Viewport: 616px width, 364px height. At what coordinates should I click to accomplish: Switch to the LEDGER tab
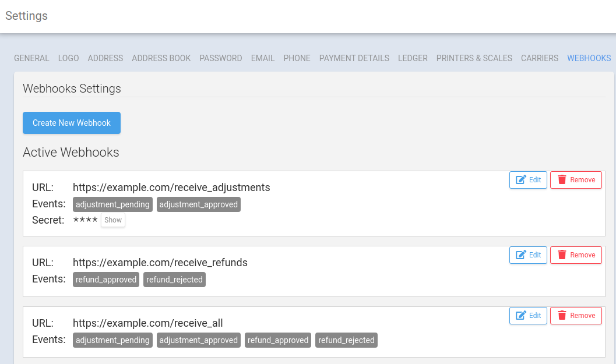413,58
